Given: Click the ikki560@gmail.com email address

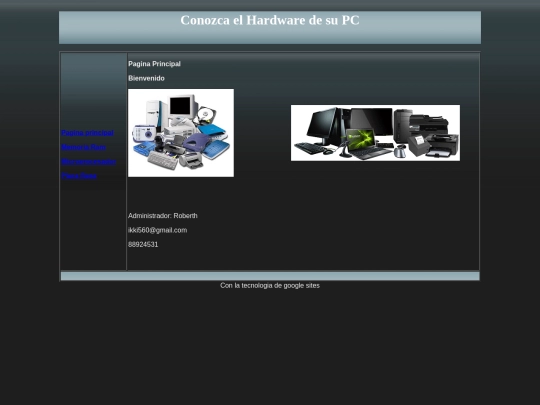Looking at the screenshot, I should [x=157, y=230].
